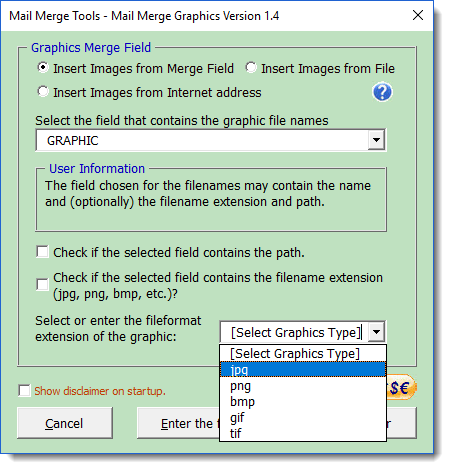The height and width of the screenshot is (469, 449).
Task: Tick the filename extension checkbox
Action: point(42,285)
